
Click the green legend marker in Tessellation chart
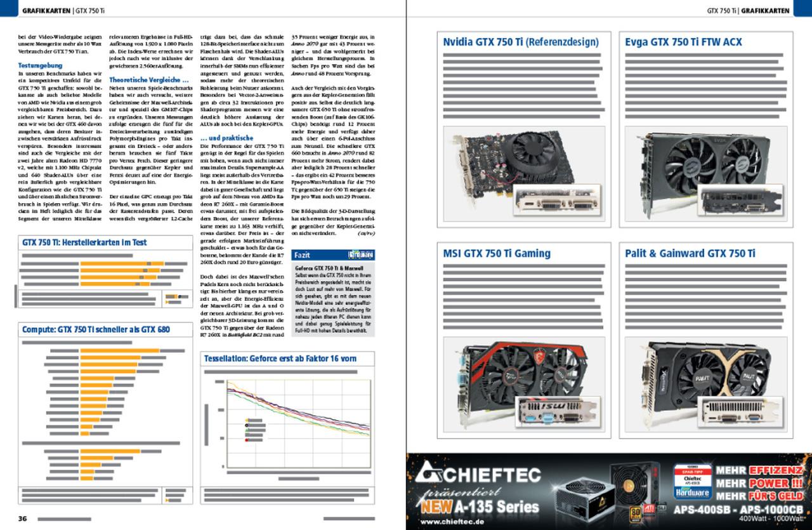coord(247,430)
